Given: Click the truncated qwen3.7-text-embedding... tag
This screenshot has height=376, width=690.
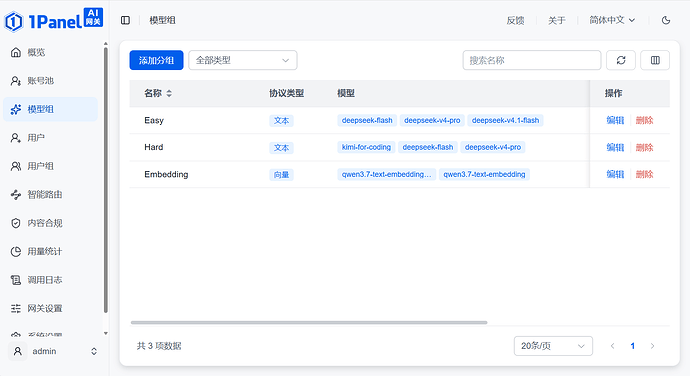Looking at the screenshot, I should coord(386,174).
